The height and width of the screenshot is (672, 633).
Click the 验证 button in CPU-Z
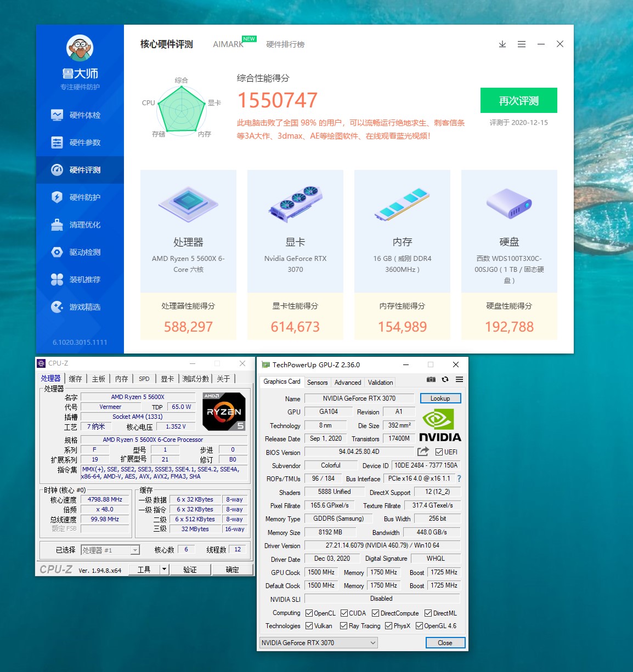click(x=190, y=570)
